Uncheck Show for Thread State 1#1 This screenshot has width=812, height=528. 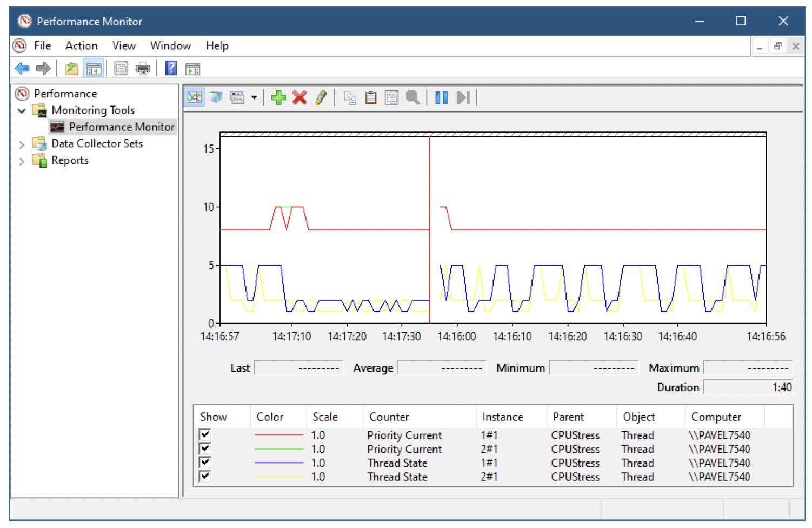coord(205,463)
